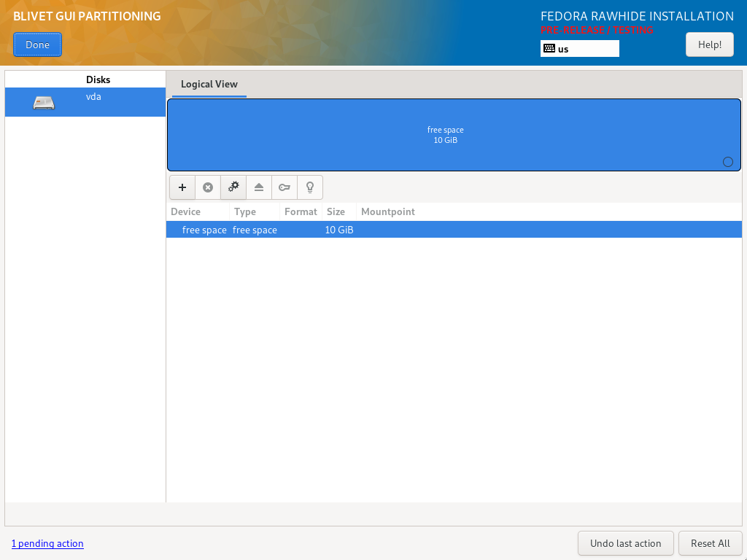Select the free space 10 GiB graphic block
747x560 pixels.
[x=454, y=135]
